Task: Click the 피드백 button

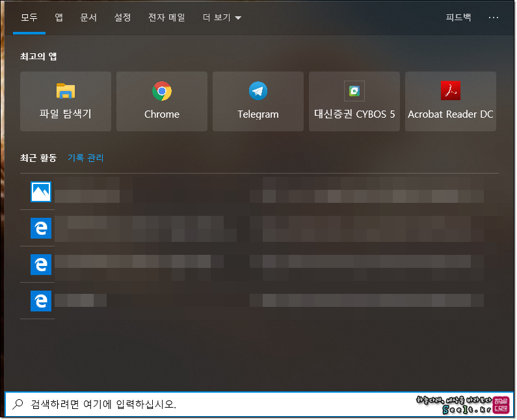Action: pyautogui.click(x=458, y=18)
